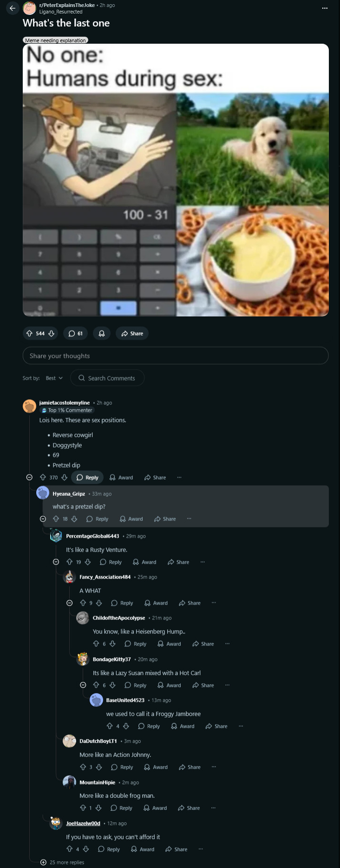Open the 61 comments button
Image resolution: width=340 pixels, height=868 pixels.
click(76, 334)
